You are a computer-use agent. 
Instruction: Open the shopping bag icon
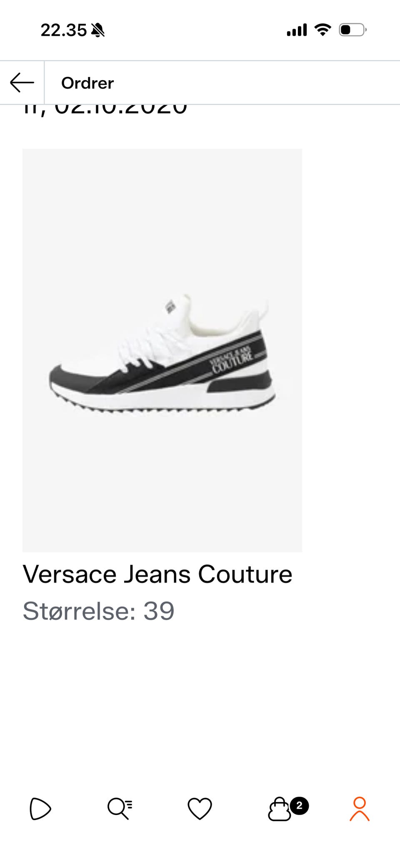279,809
